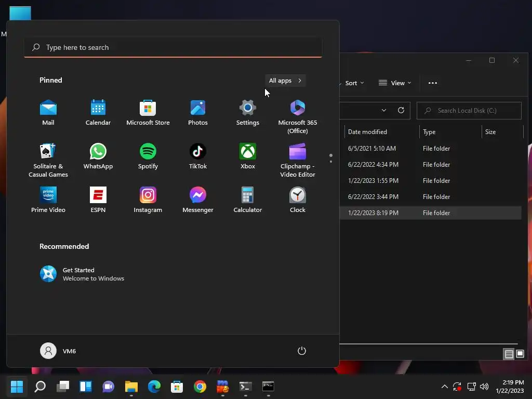
Task: Expand the Sort menu in File Explorer
Action: point(353,83)
